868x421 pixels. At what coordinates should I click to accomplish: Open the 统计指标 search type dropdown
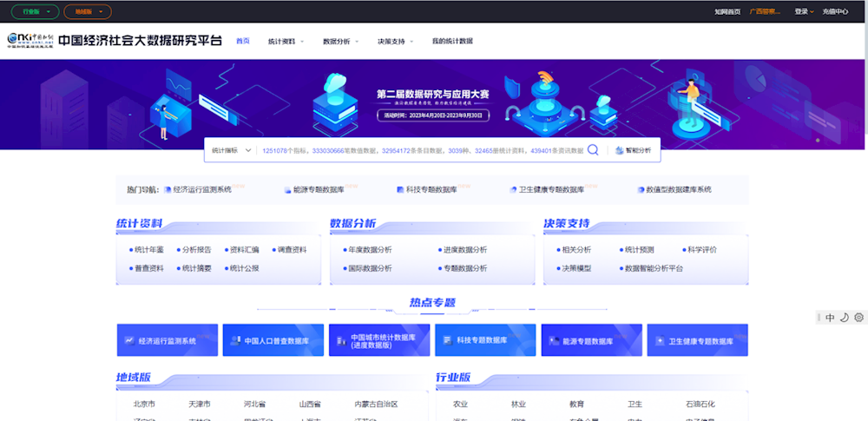(231, 150)
